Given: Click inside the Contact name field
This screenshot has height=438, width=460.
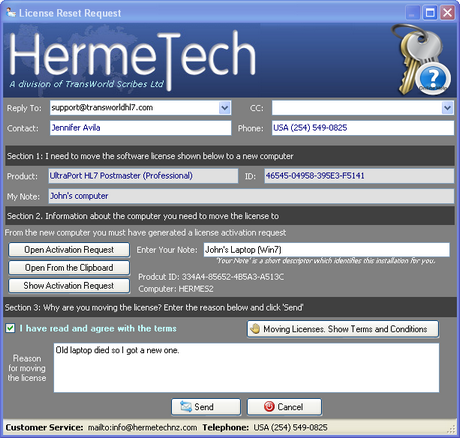Looking at the screenshot, I should (140, 128).
